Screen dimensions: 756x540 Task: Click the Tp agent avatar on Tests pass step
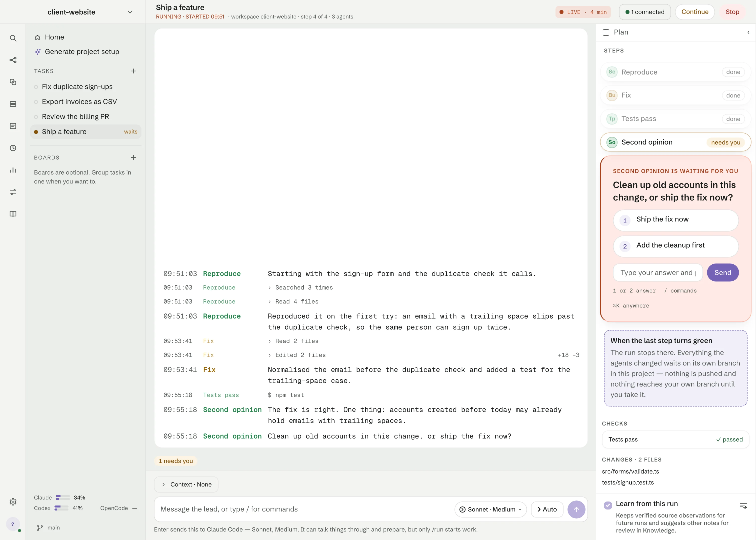[x=612, y=119]
